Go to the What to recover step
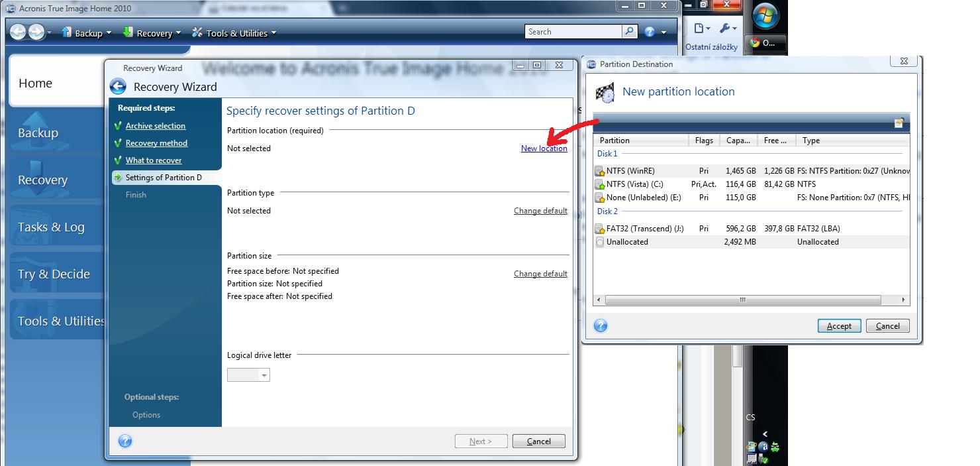This screenshot has height=466, width=980. click(x=154, y=160)
